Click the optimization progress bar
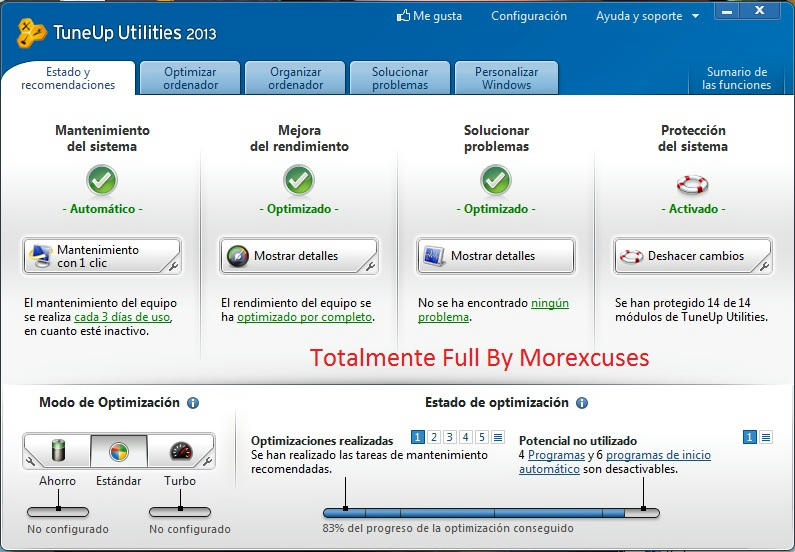Viewport: 795px width, 552px height. click(491, 513)
